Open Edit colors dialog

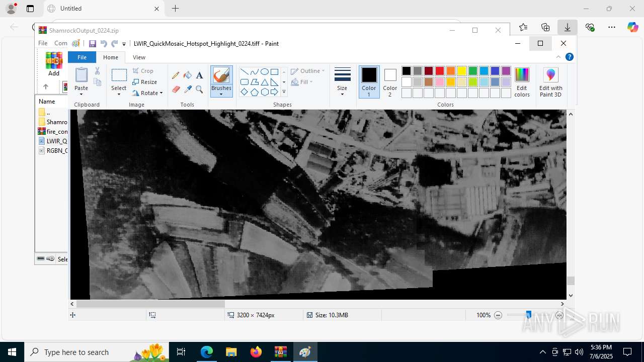tap(522, 81)
